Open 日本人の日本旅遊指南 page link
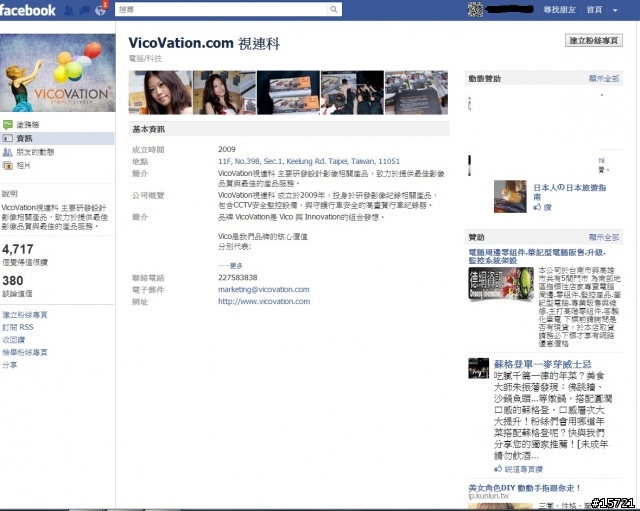Viewport: 640px width, 511px height. click(x=569, y=192)
